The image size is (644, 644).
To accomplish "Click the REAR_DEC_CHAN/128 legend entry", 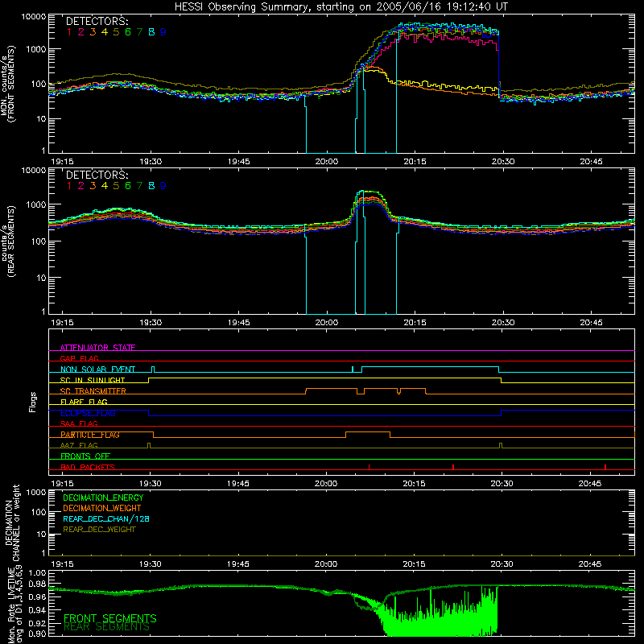I will 106,518.
